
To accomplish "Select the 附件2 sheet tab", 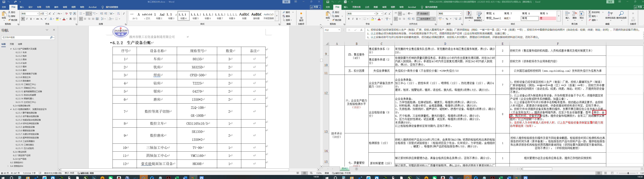I will click(345, 169).
